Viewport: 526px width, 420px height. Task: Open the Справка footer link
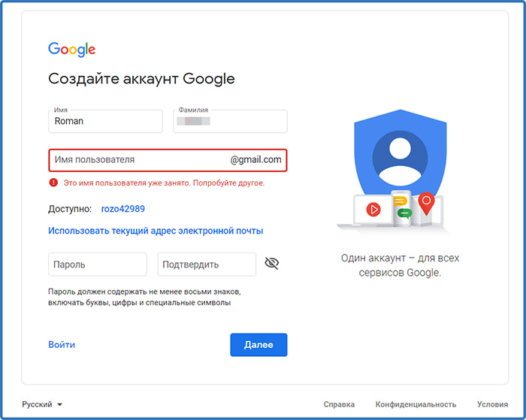click(x=339, y=404)
